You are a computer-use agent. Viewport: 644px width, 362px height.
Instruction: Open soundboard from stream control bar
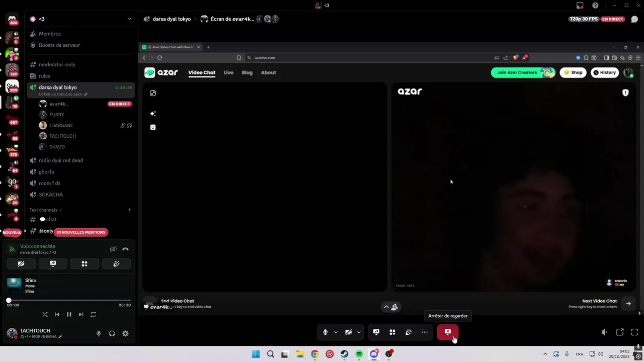click(409, 332)
